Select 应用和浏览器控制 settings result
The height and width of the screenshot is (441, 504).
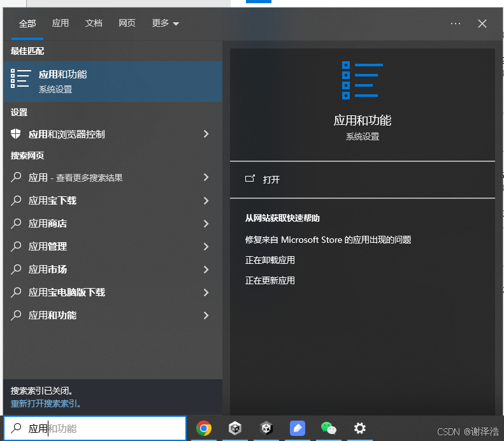pos(113,134)
